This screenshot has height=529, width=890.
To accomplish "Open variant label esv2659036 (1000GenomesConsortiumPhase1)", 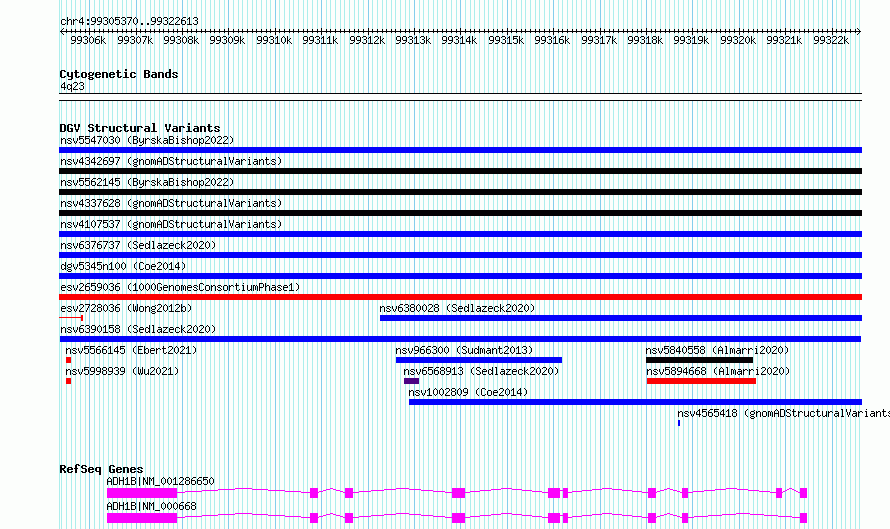I will click(180, 287).
